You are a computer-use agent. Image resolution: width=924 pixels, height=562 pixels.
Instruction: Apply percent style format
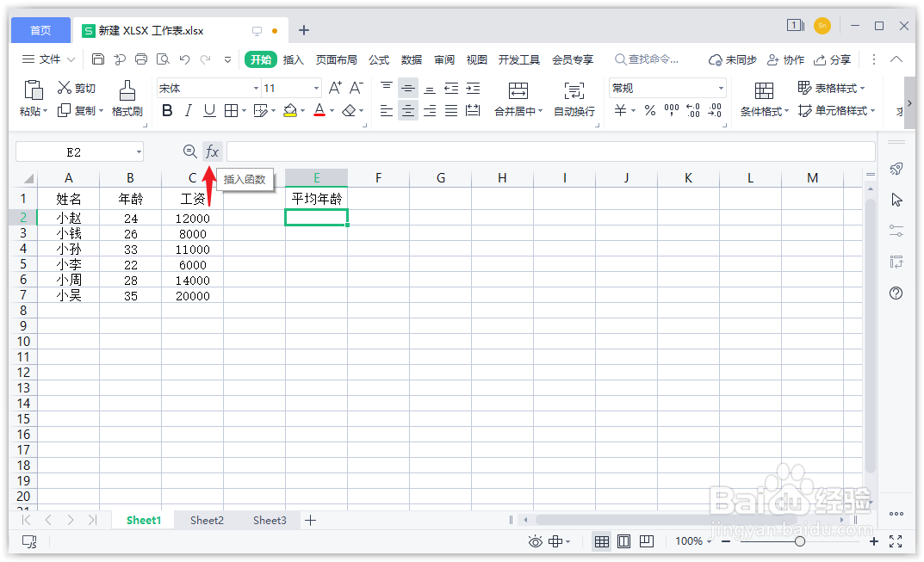pyautogui.click(x=650, y=110)
